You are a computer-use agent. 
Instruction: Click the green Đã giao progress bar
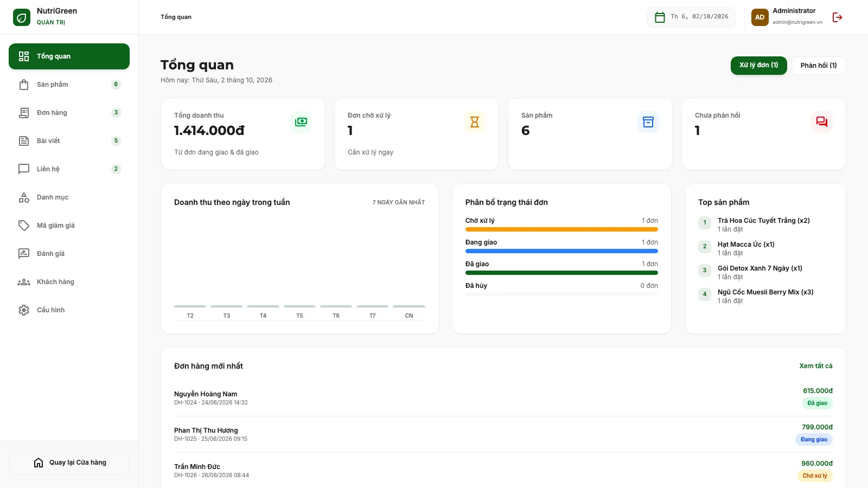(561, 273)
